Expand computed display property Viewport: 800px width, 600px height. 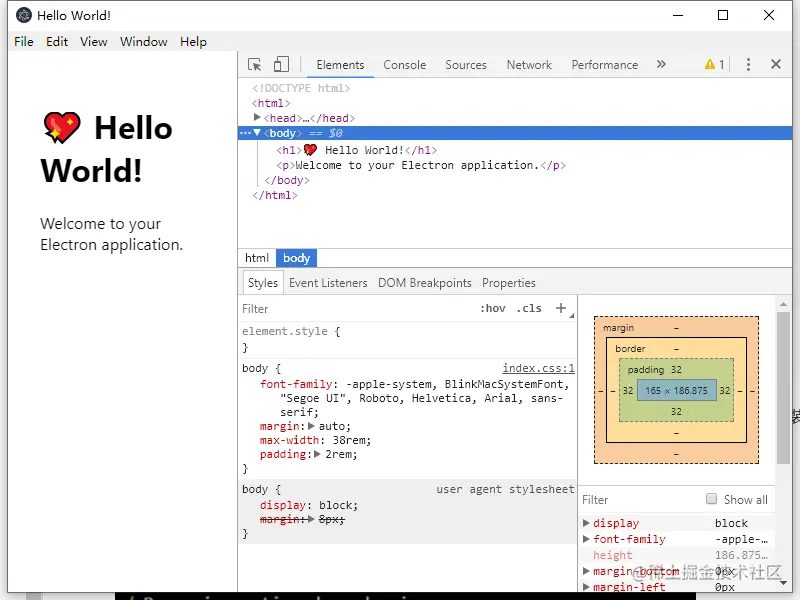click(586, 522)
